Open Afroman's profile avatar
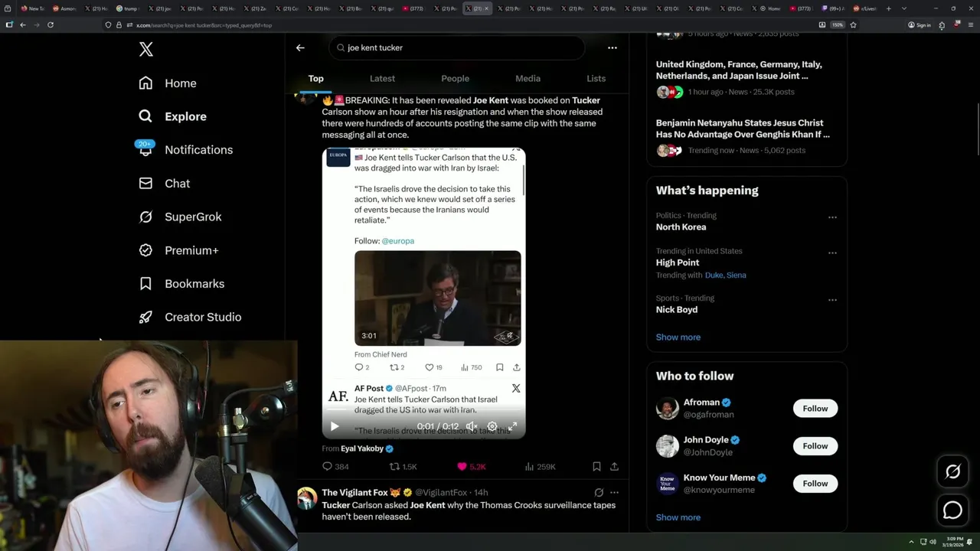 coord(668,409)
